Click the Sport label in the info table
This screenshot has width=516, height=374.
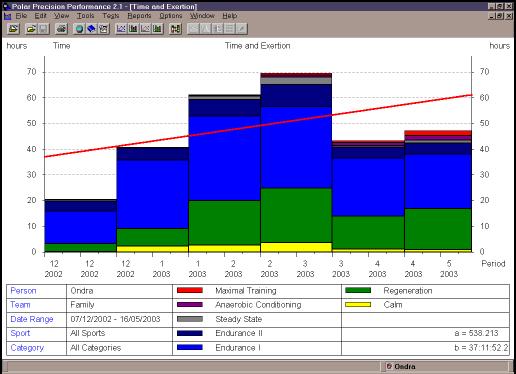pos(20,333)
